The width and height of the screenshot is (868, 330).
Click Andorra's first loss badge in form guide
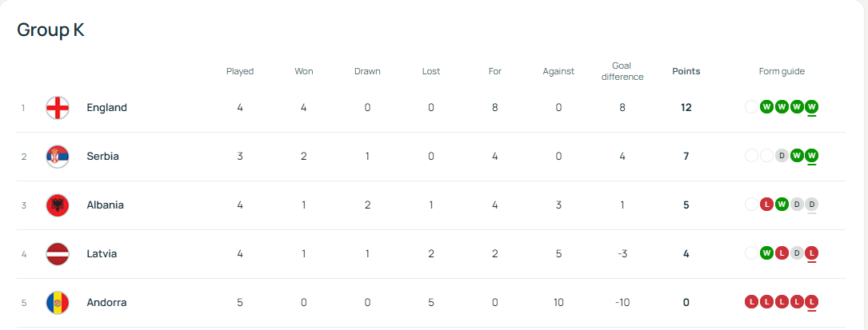point(751,302)
